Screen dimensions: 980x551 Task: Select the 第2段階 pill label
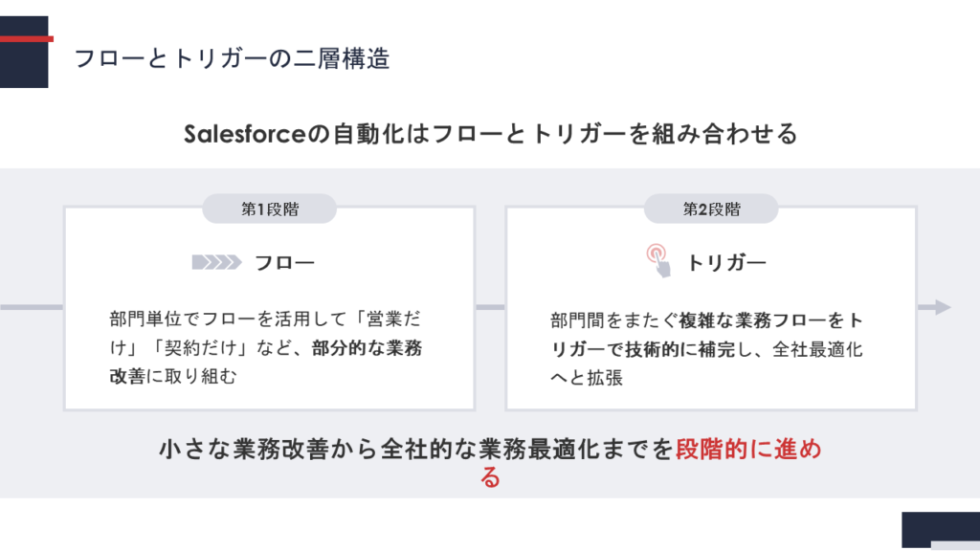pos(711,209)
